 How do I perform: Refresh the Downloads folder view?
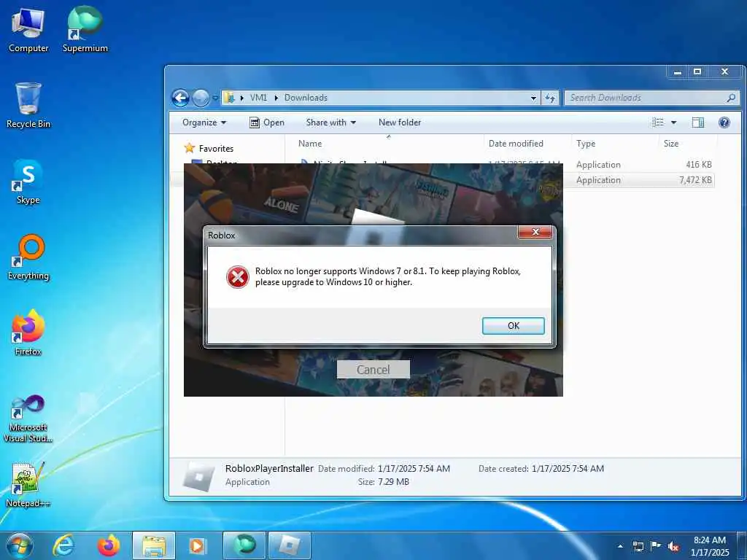(x=550, y=98)
